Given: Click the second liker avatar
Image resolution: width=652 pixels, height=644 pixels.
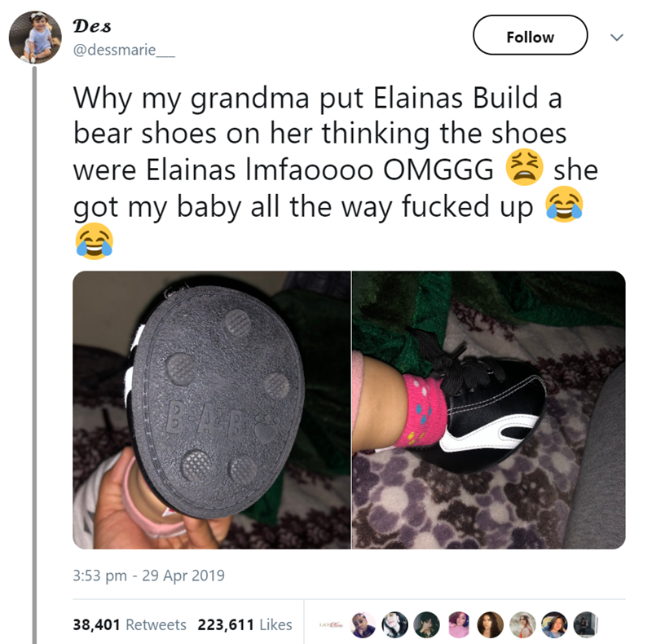Looking at the screenshot, I should pos(363,624).
